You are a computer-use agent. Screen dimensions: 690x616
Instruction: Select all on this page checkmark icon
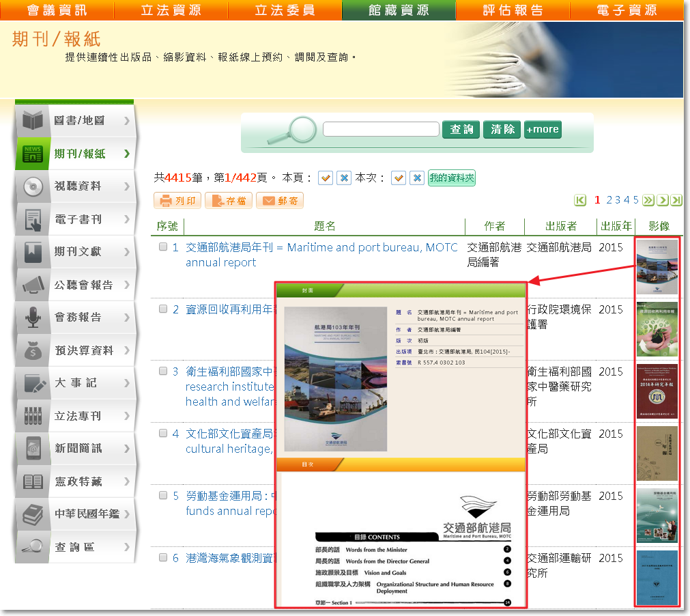click(x=326, y=178)
